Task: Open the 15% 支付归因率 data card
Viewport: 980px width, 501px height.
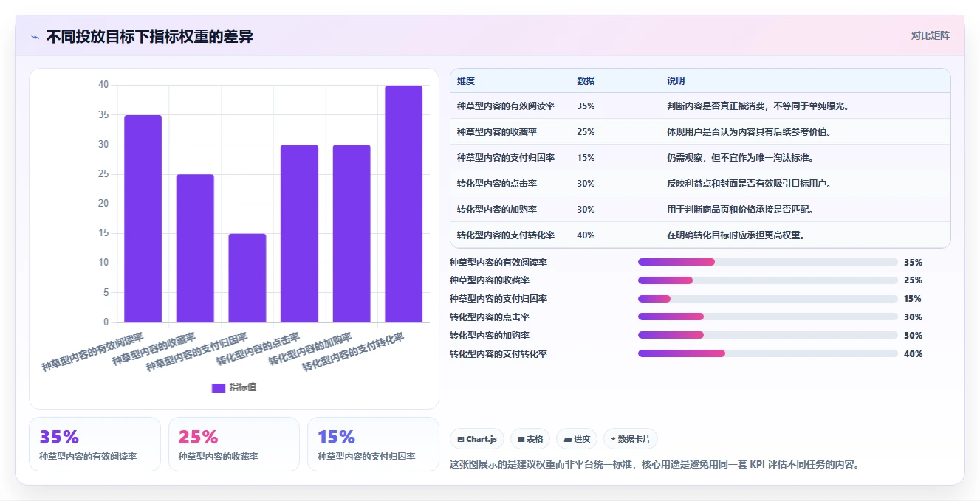Action: pyautogui.click(x=373, y=444)
